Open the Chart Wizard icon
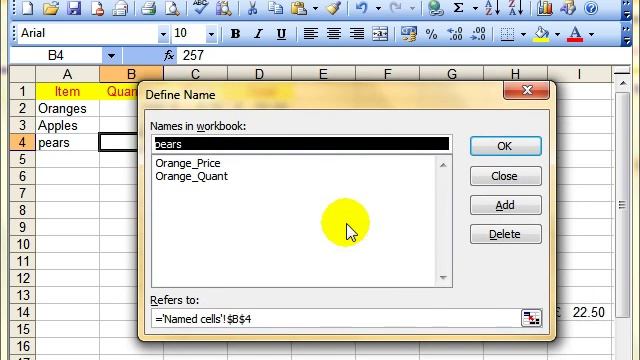The width and height of the screenshot is (640, 360). pyautogui.click(x=544, y=8)
